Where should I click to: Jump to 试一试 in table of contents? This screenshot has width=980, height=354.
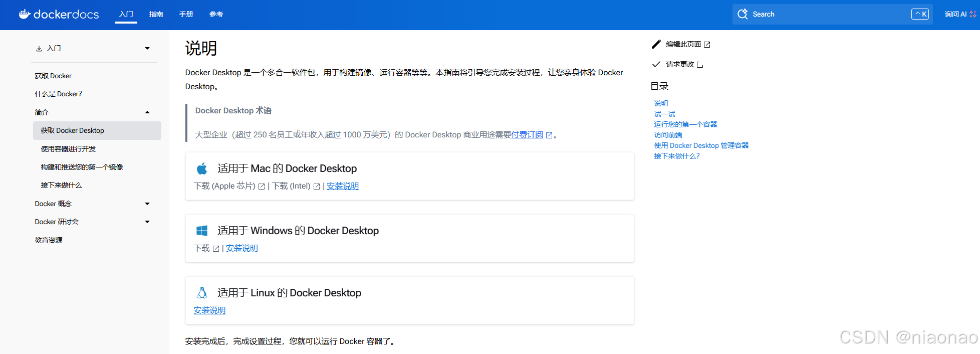(664, 114)
